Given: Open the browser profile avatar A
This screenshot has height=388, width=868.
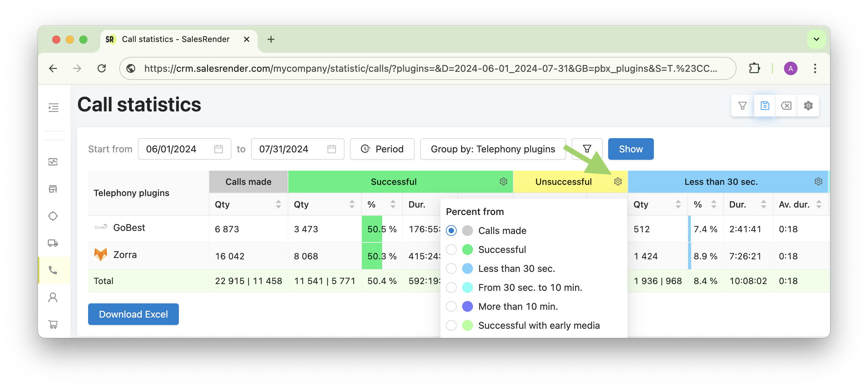Looking at the screenshot, I should [x=790, y=68].
